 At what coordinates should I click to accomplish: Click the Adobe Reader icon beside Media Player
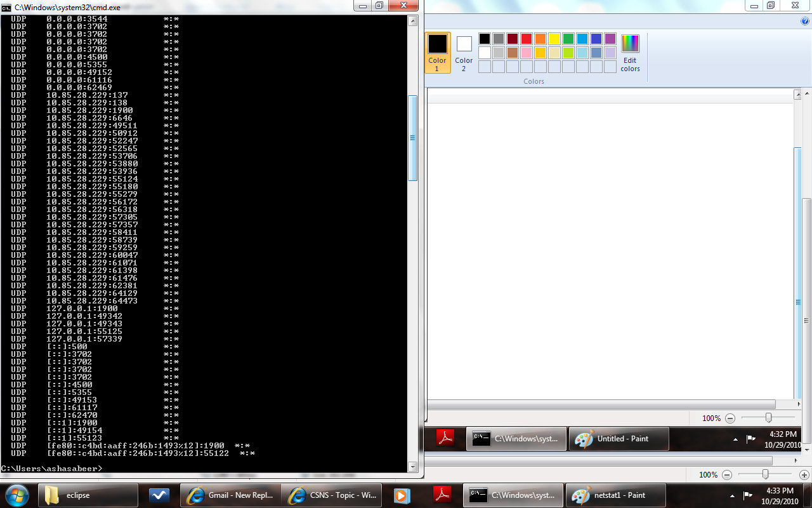pos(441,495)
